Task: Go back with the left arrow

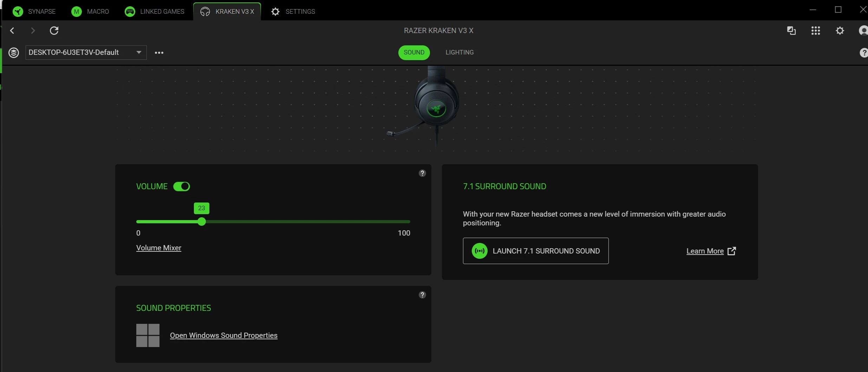Action: point(12,31)
